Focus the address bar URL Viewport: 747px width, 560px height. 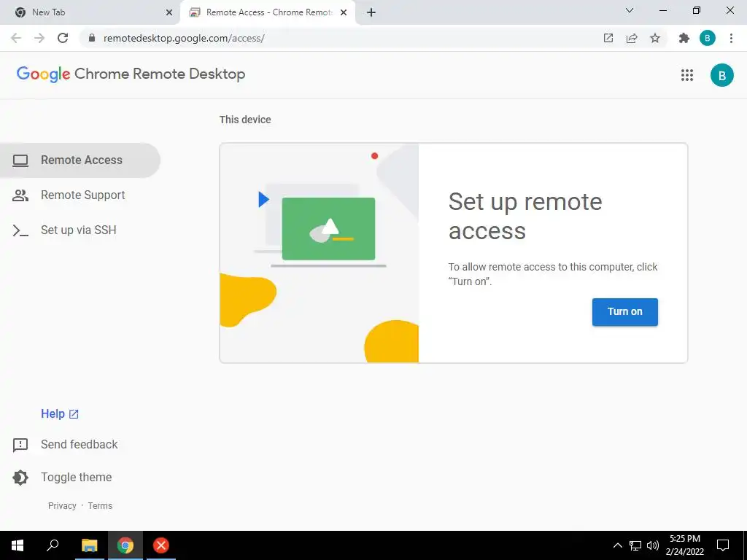pos(184,38)
